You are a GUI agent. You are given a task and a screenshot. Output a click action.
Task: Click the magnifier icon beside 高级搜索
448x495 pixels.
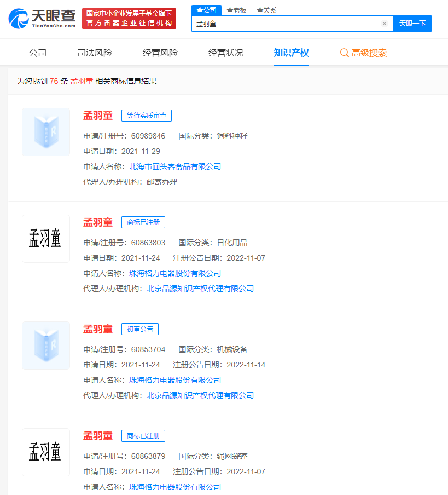tap(344, 53)
